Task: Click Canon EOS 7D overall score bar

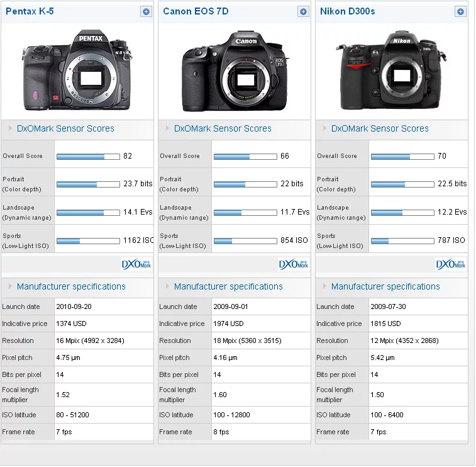Action: point(246,157)
